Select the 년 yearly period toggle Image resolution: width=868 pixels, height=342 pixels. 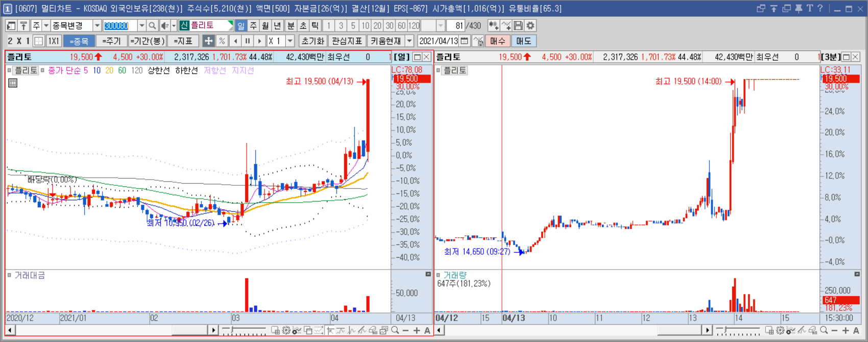point(278,26)
